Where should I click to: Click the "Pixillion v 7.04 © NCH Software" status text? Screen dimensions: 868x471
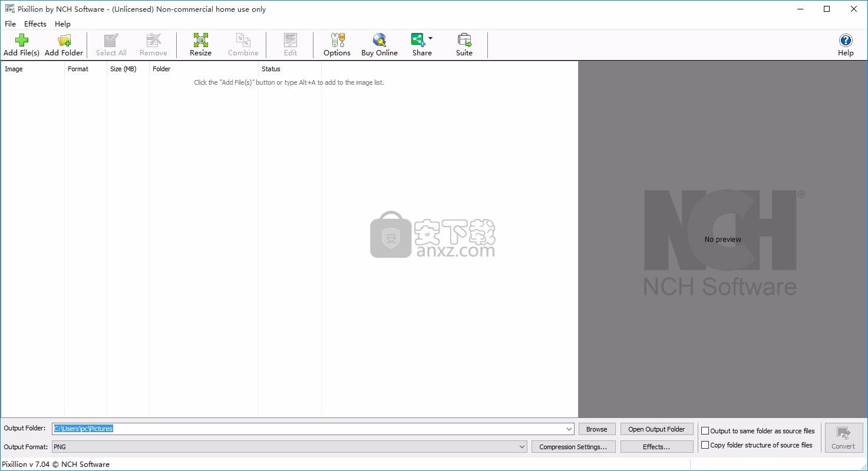[56, 464]
